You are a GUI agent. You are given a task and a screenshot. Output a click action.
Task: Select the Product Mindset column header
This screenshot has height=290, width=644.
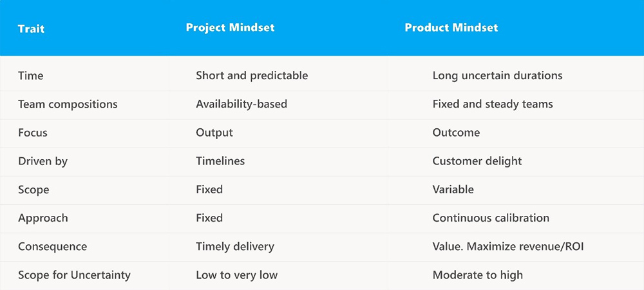451,28
